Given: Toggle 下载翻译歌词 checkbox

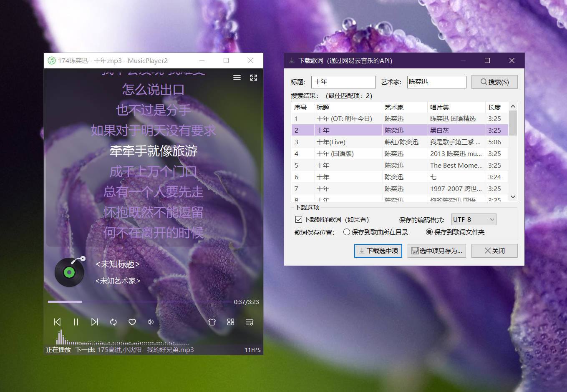Looking at the screenshot, I should [299, 219].
